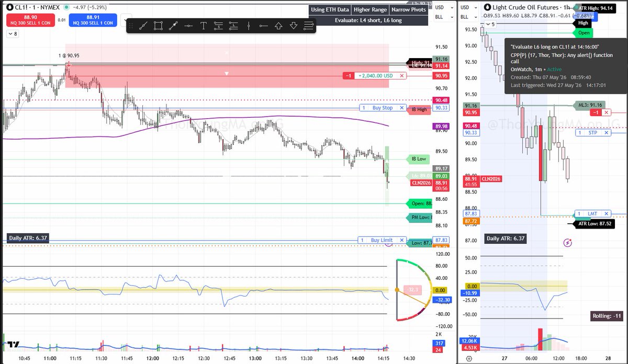This screenshot has height=364, width=628.
Task: Click the lightning alert icon on right chart
Action: coord(568,243)
